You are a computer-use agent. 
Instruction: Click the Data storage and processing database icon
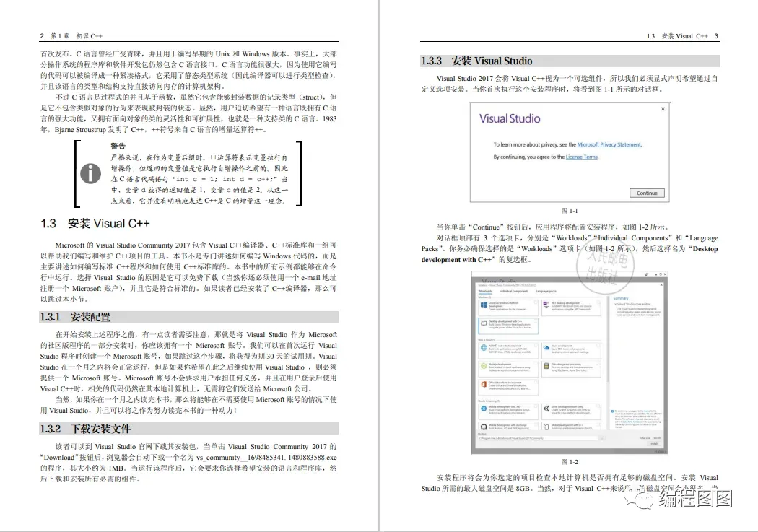[546, 366]
